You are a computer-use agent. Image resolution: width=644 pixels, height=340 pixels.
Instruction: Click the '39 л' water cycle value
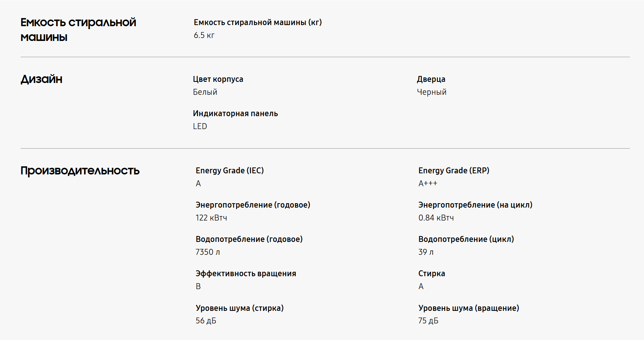point(426,252)
